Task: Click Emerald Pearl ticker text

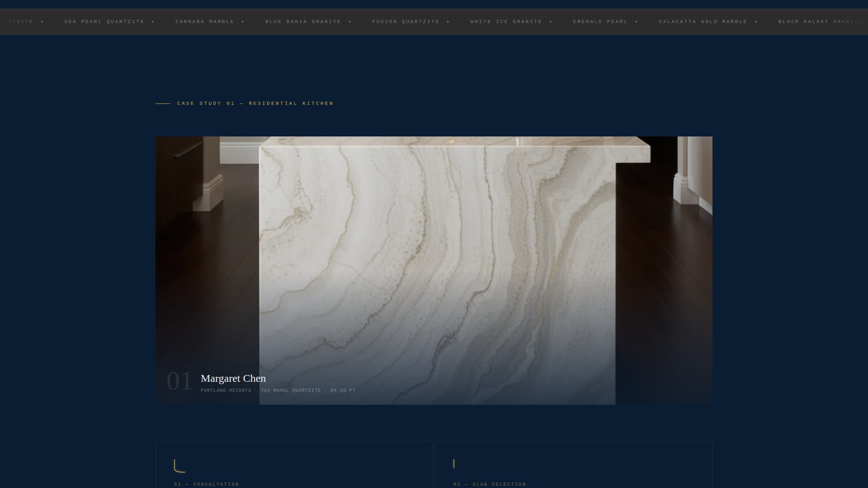Action: pos(600,22)
